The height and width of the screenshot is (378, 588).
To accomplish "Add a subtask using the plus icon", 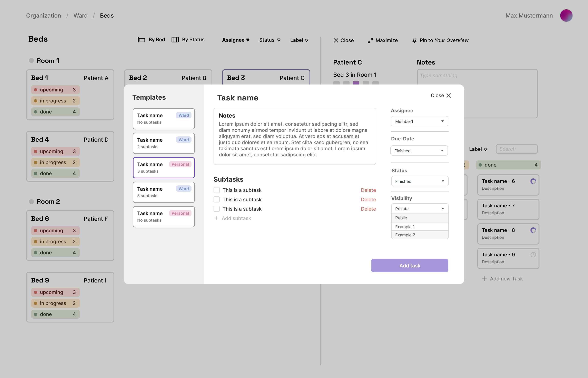I will [x=216, y=218].
